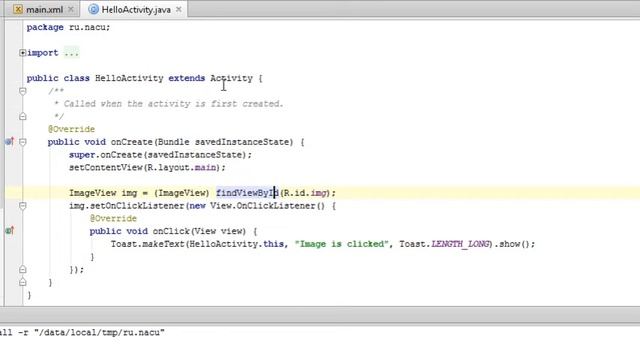Click the @Override annotation above onClick
The height and width of the screenshot is (360, 640).
113,218
